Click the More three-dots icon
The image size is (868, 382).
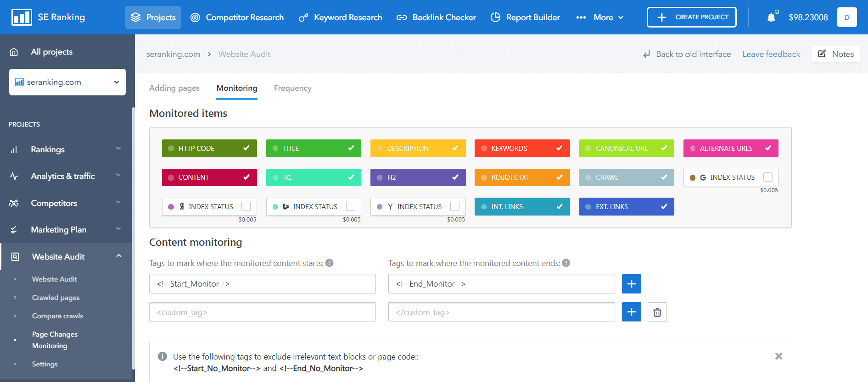pyautogui.click(x=581, y=17)
